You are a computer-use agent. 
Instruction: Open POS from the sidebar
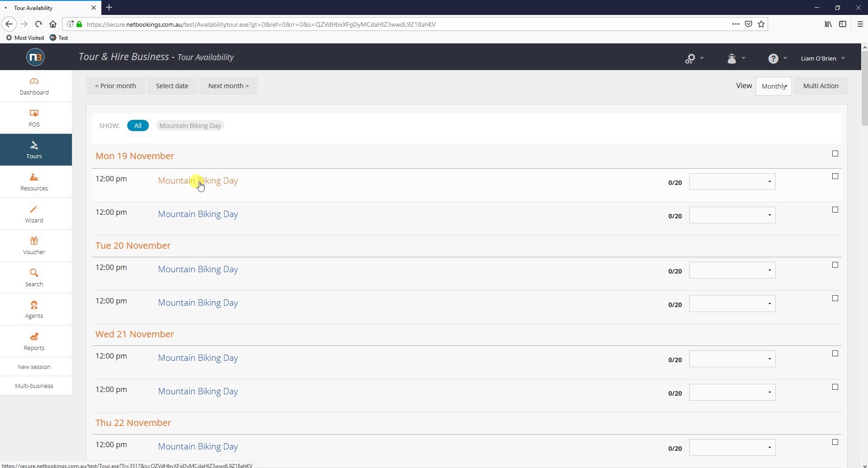[34, 118]
